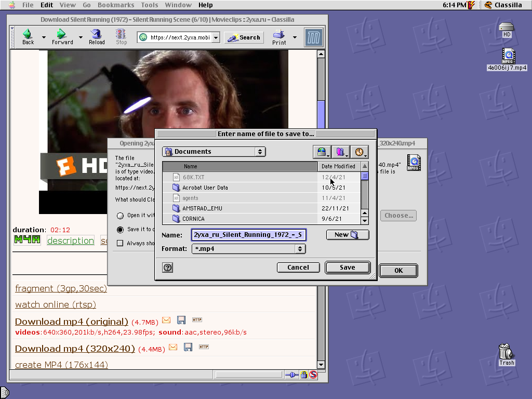Open the Format *.mp4 popup menu

click(x=249, y=249)
